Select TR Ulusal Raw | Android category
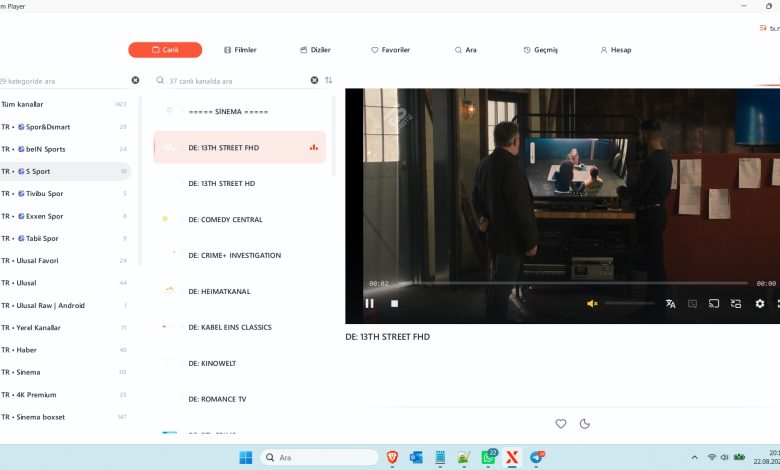Viewport: 780px width, 470px height. point(65,305)
